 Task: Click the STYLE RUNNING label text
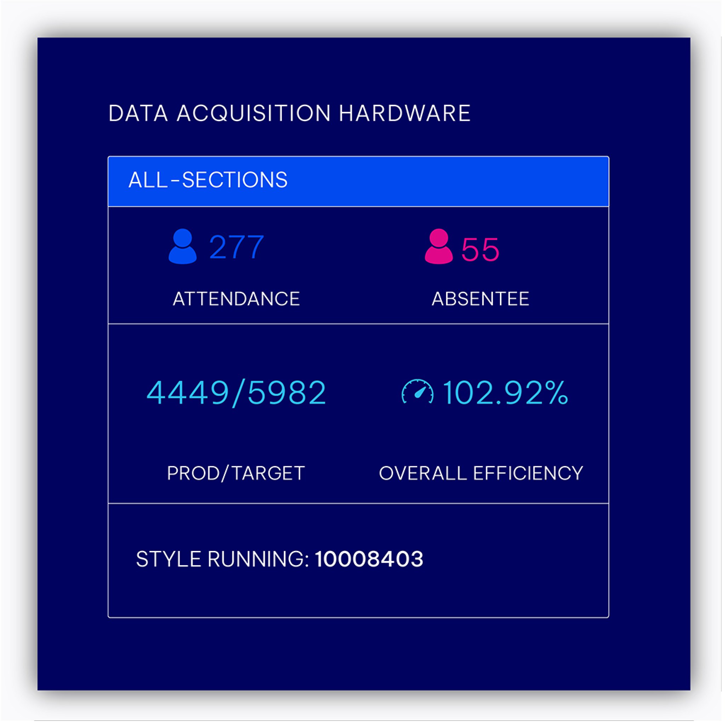222,559
